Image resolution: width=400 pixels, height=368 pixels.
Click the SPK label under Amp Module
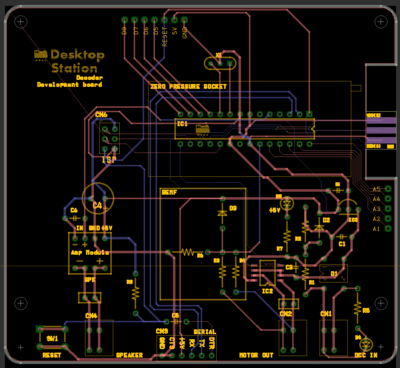pyautogui.click(x=90, y=280)
